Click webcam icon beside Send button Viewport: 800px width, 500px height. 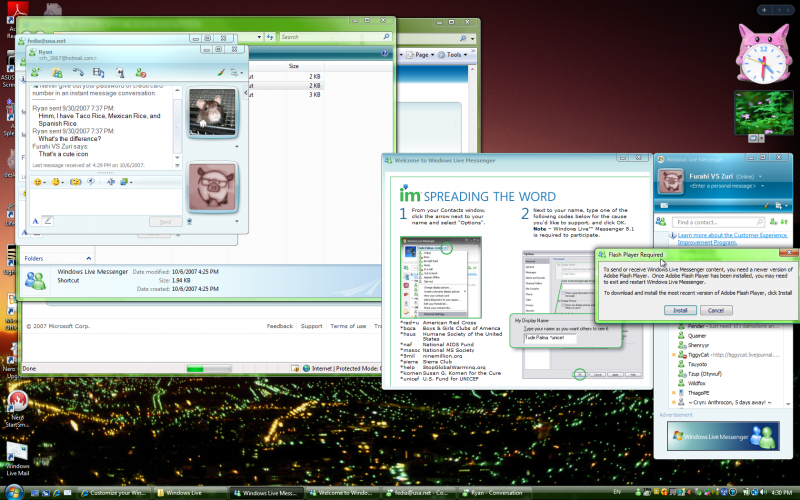189,221
